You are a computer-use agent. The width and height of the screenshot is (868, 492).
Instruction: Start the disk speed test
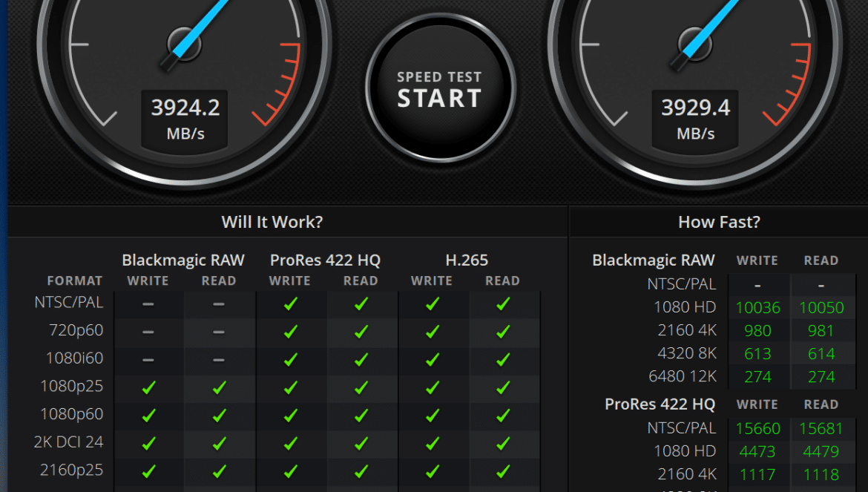tap(440, 88)
